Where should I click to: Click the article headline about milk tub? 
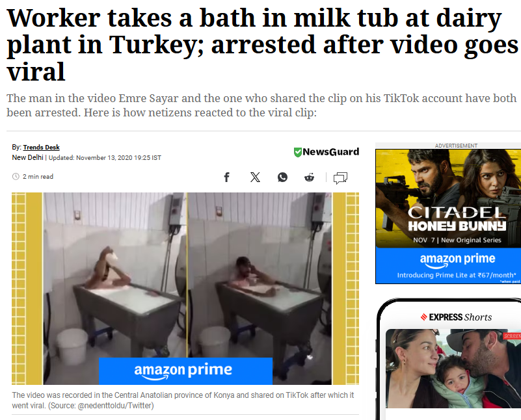coord(263,44)
